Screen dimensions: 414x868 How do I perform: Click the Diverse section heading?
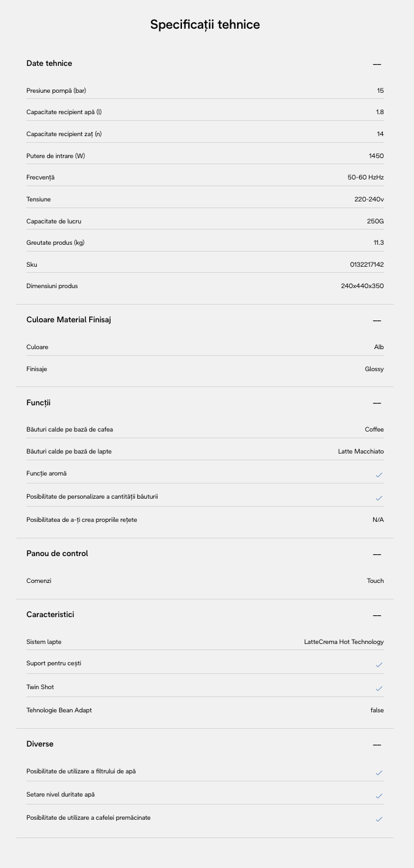coord(40,744)
